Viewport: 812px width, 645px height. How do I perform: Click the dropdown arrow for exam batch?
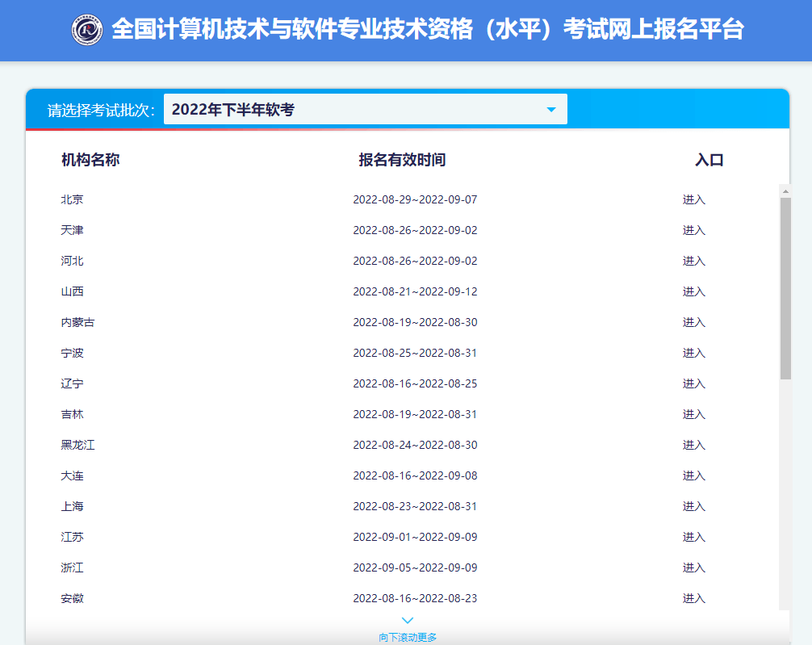tap(551, 110)
